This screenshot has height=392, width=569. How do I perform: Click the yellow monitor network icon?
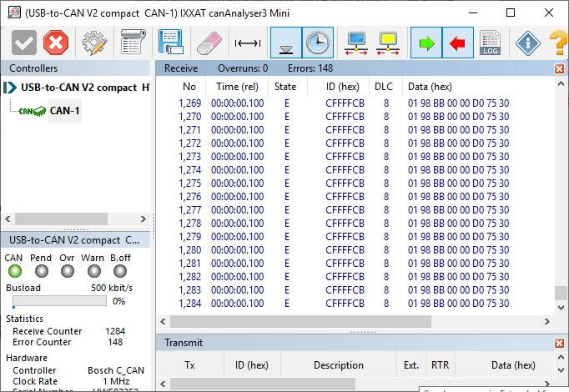(388, 43)
